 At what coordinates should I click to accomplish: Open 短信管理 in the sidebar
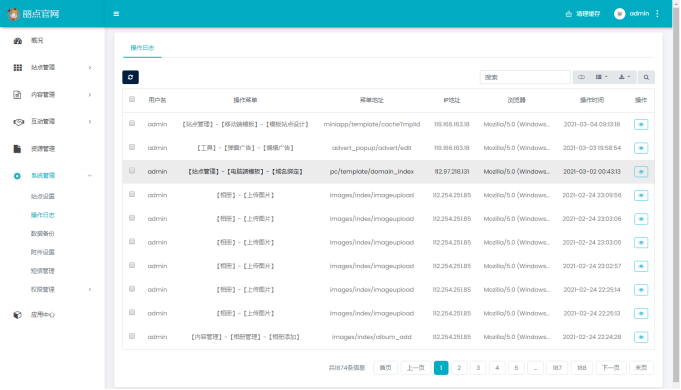(x=43, y=271)
